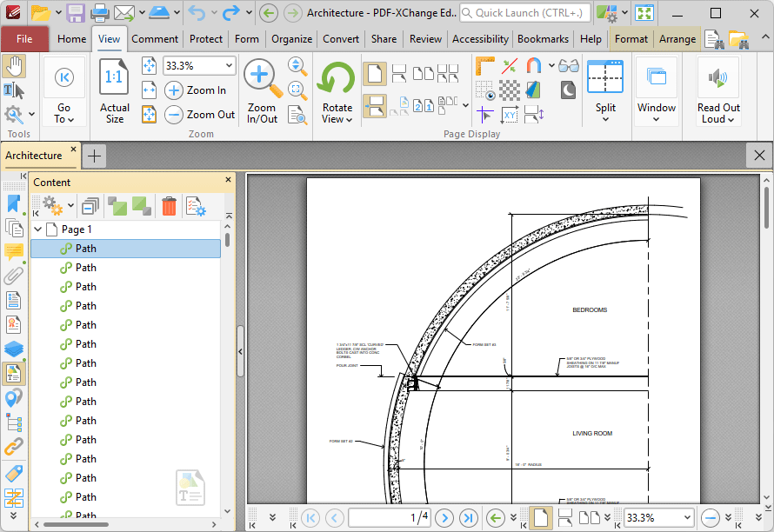Toggle the transparency grid display
The image size is (774, 532).
[510, 90]
